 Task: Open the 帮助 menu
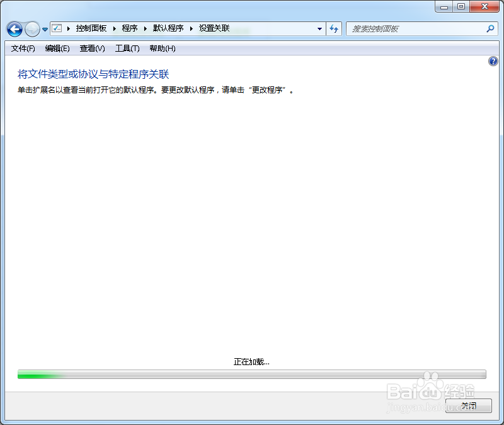click(162, 49)
